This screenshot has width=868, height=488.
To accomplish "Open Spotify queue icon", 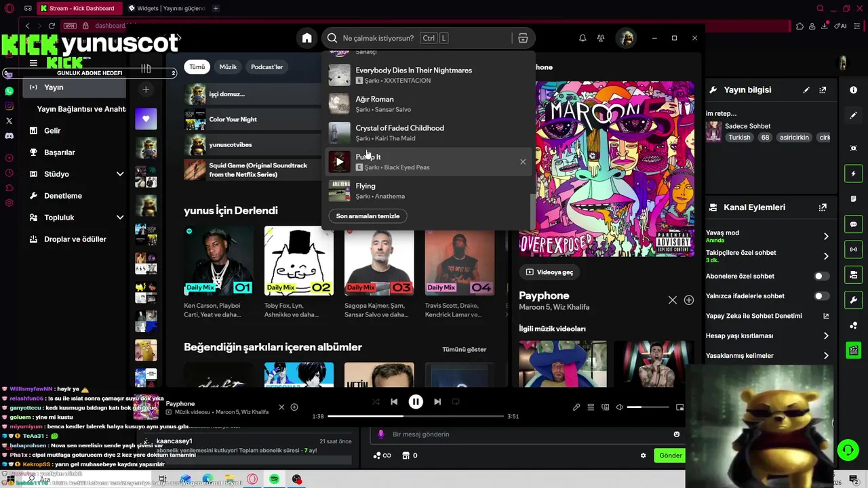I will pos(591,407).
